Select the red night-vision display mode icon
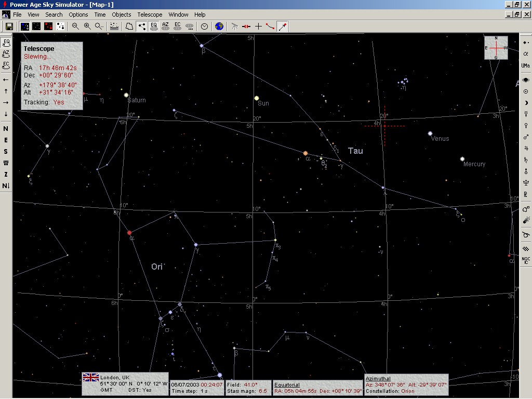The image size is (532, 399). [48, 26]
